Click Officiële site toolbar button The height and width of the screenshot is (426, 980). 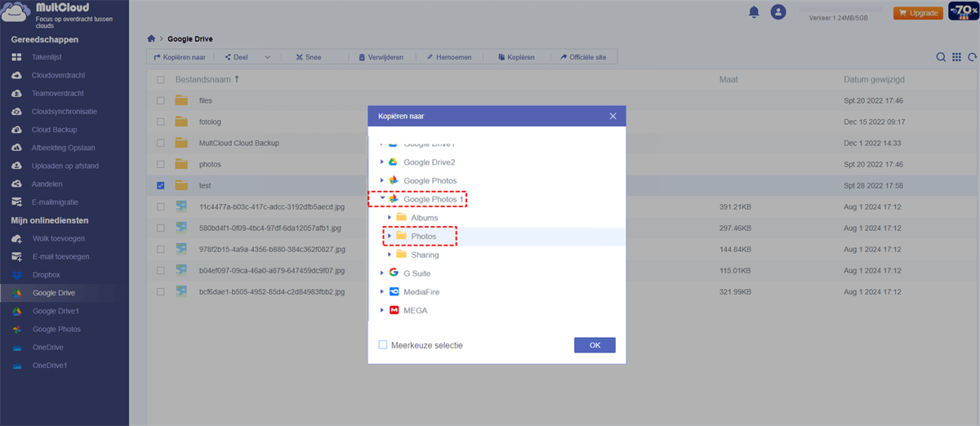pos(583,57)
